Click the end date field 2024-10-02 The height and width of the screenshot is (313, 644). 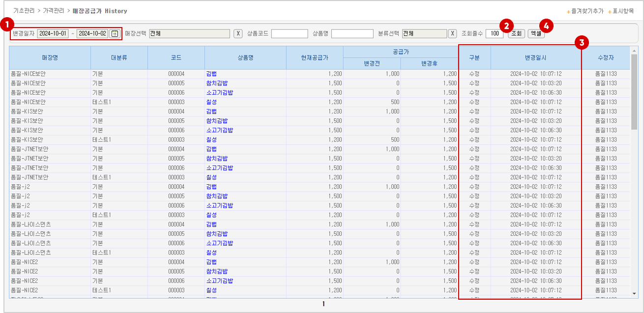click(x=92, y=33)
